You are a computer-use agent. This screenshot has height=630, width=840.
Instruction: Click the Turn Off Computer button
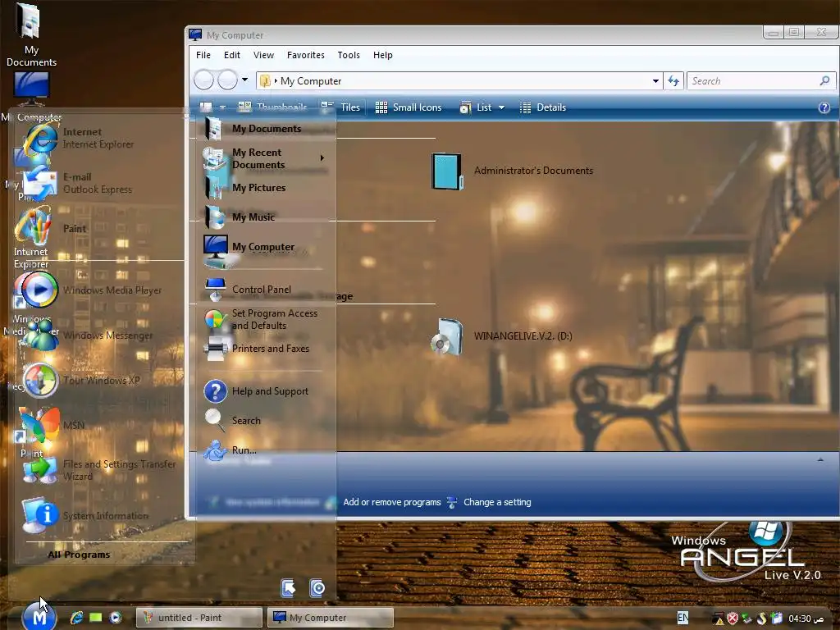coord(317,588)
